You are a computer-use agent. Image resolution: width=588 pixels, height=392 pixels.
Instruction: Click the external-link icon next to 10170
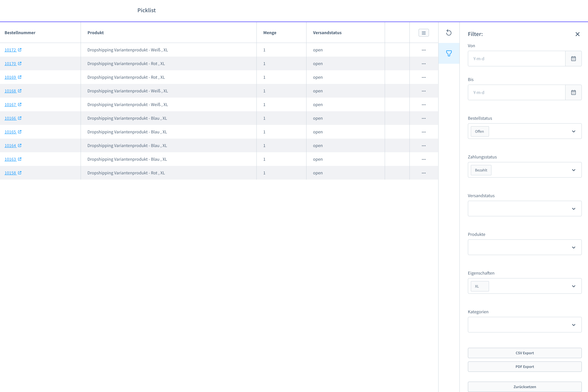(x=20, y=63)
